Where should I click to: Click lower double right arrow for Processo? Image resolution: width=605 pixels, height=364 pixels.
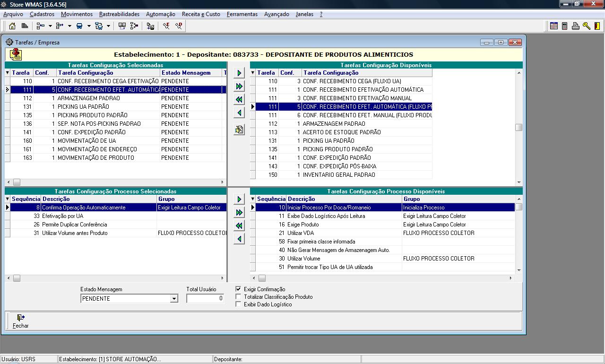239,212
